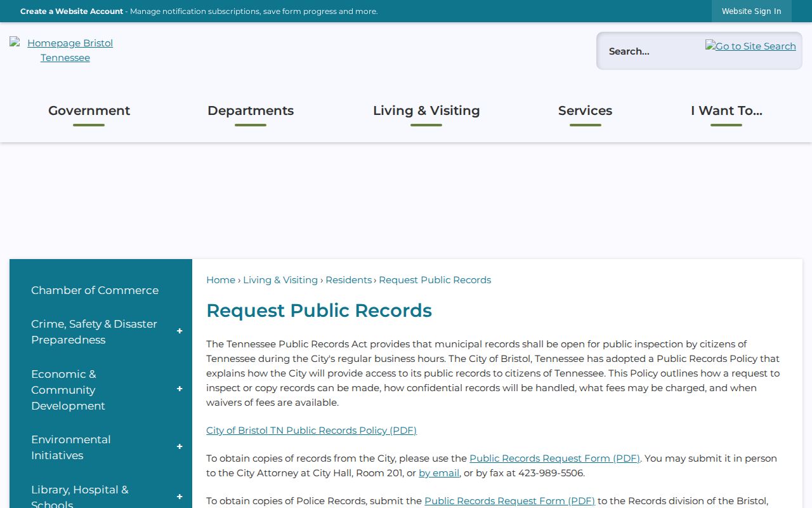Expand Library, Hospital & Schools submenu

click(180, 497)
